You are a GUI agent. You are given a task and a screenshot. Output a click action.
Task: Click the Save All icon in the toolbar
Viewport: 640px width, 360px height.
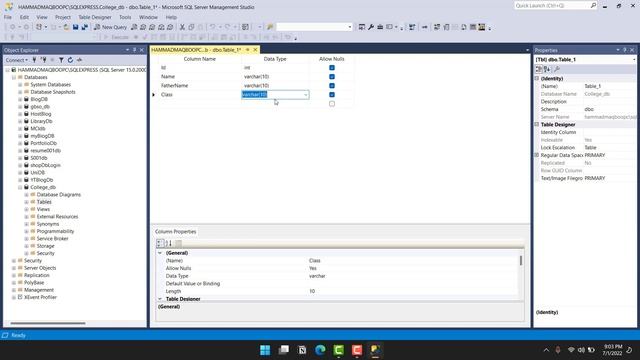tap(84, 27)
